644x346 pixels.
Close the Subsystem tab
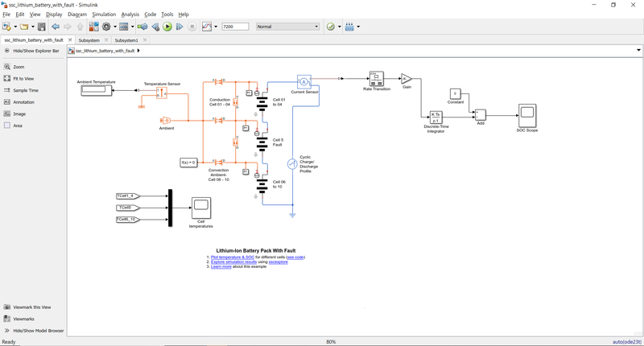point(106,39)
